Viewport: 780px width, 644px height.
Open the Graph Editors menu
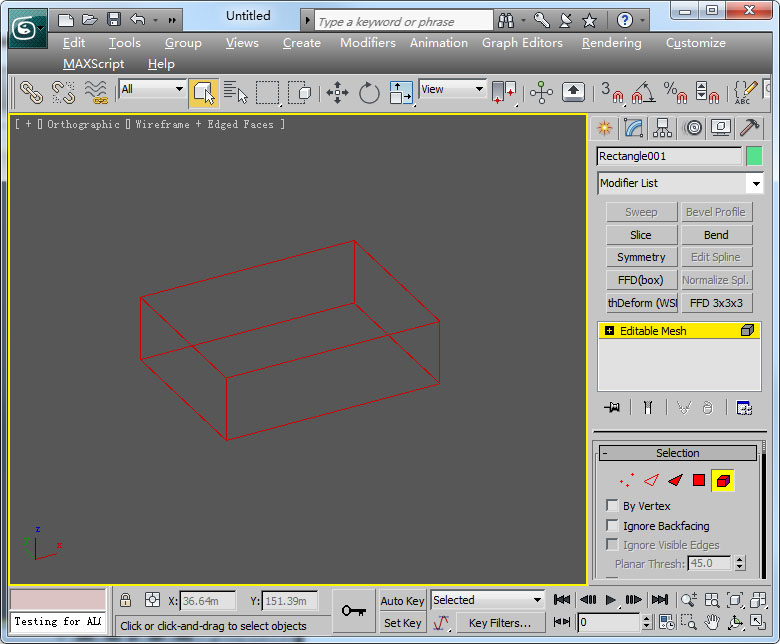pos(522,43)
